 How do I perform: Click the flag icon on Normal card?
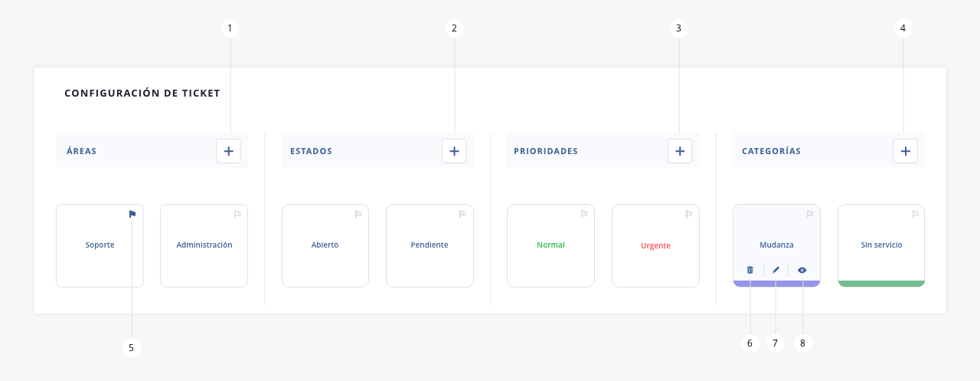coord(584,215)
